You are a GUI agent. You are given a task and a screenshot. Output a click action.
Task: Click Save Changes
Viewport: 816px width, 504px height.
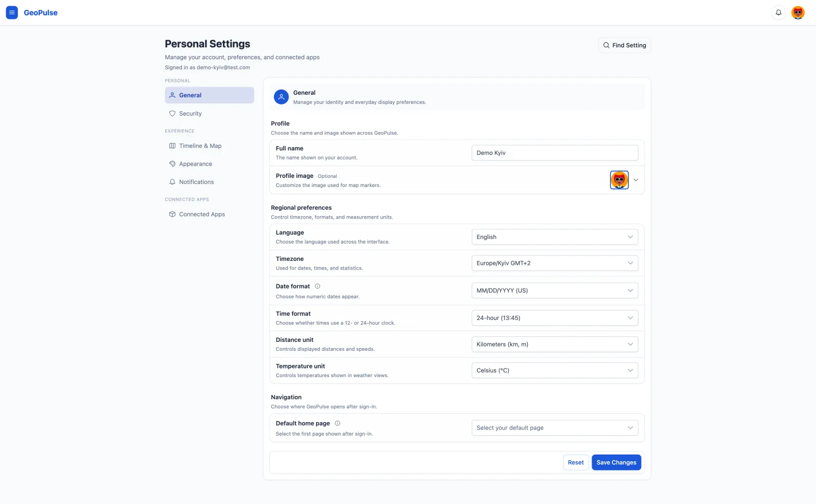click(x=616, y=463)
